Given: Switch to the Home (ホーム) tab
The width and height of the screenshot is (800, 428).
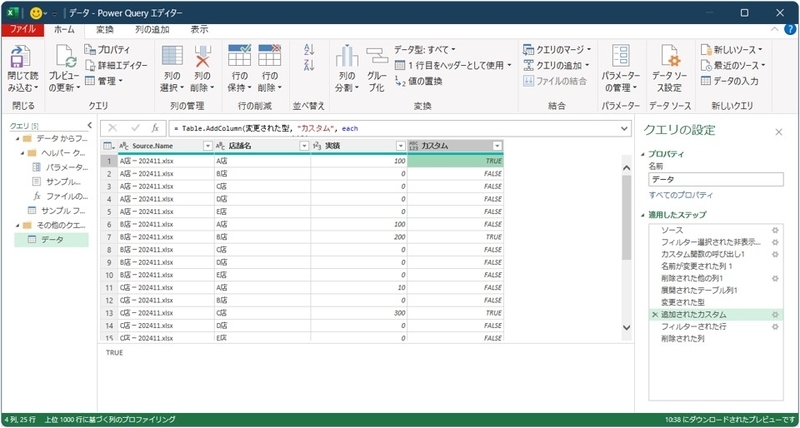Looking at the screenshot, I should [64, 30].
